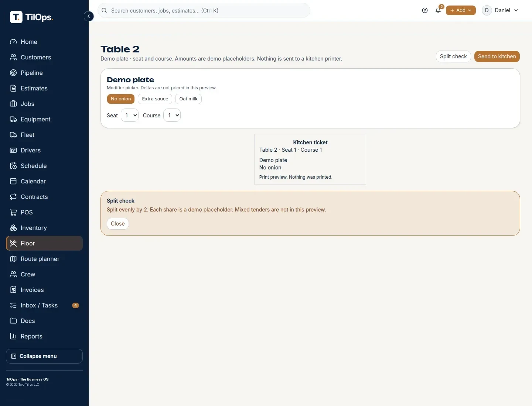
Task: Toggle the Oat milk modifier
Action: point(188,99)
